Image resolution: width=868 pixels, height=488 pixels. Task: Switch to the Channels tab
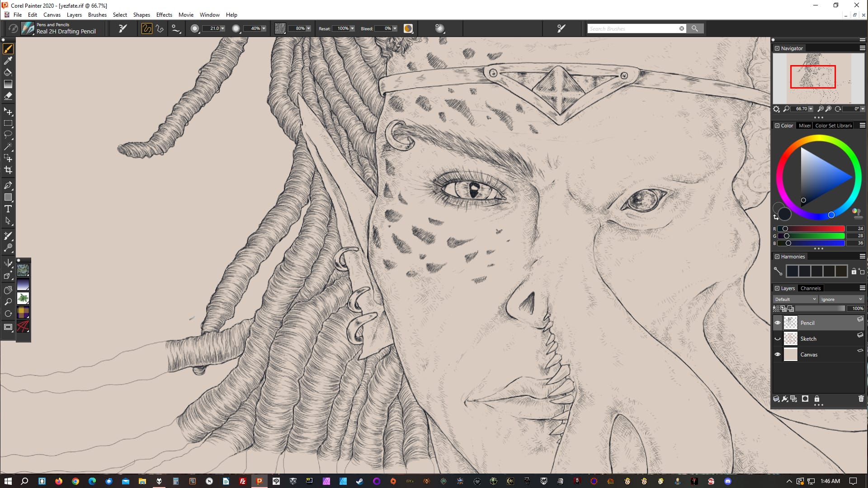pos(810,288)
